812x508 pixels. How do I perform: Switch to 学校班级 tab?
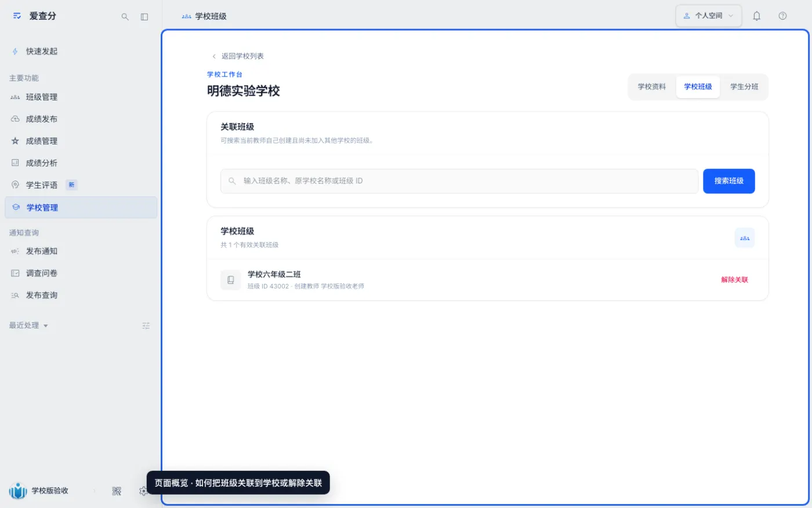[x=698, y=87]
